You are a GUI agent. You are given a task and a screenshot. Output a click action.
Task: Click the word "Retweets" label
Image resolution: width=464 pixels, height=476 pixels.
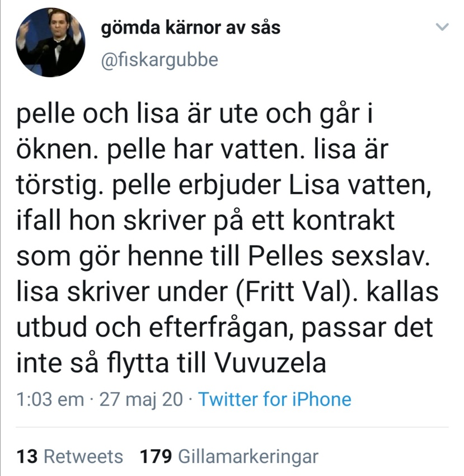pos(83,456)
